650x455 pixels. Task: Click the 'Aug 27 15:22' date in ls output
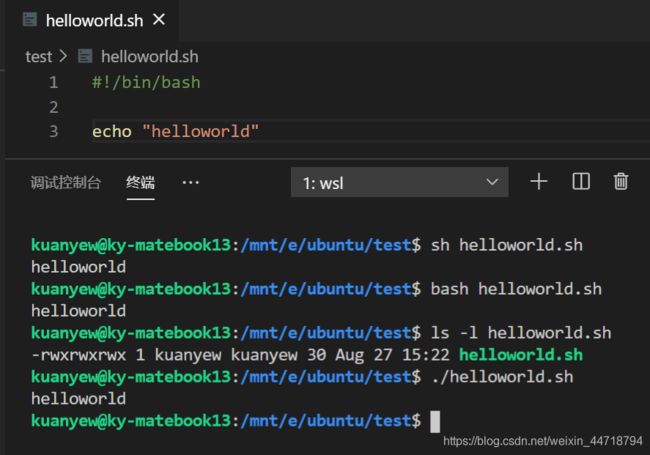(x=392, y=355)
